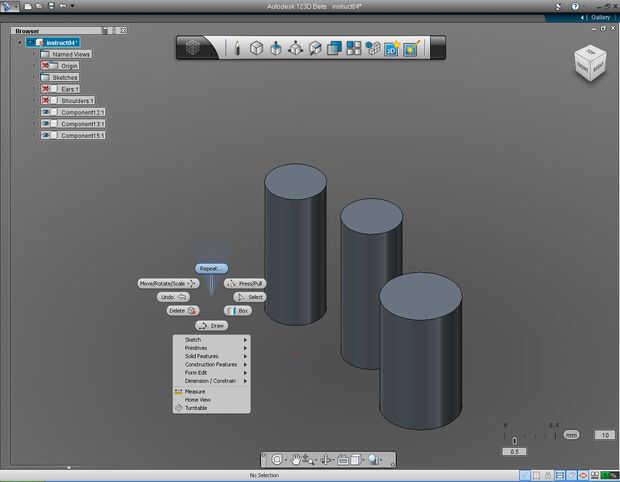Expand the Named Views tree node
620x482 pixels.
tap(33, 54)
